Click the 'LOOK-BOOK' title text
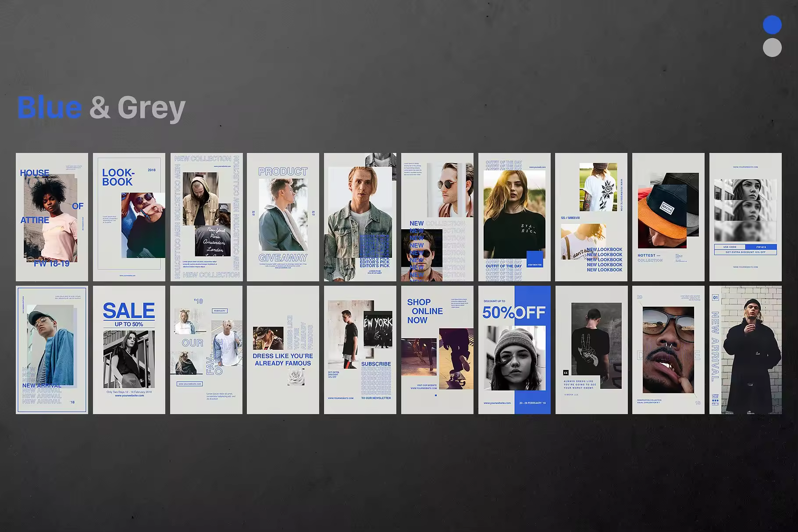The image size is (798, 532). pyautogui.click(x=118, y=177)
